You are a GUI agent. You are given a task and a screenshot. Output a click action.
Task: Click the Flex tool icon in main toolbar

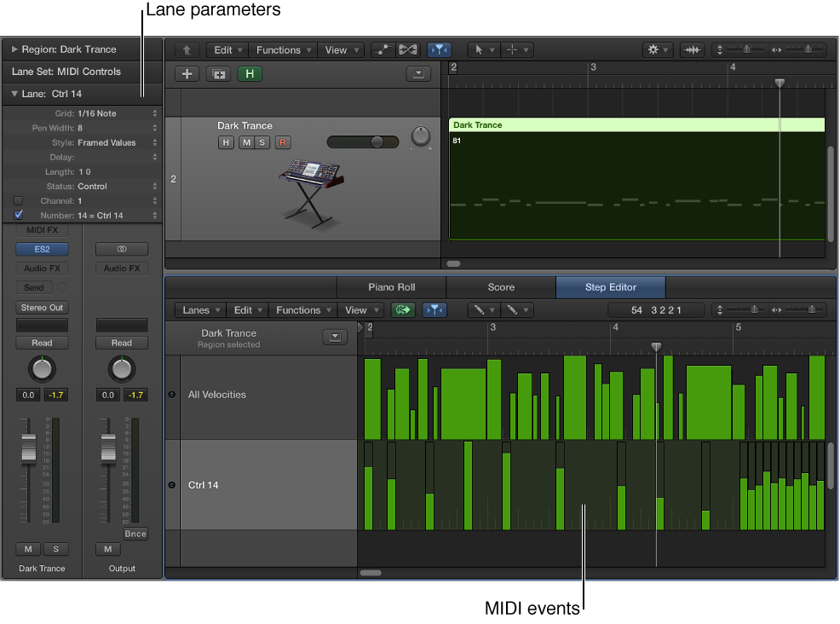click(692, 49)
